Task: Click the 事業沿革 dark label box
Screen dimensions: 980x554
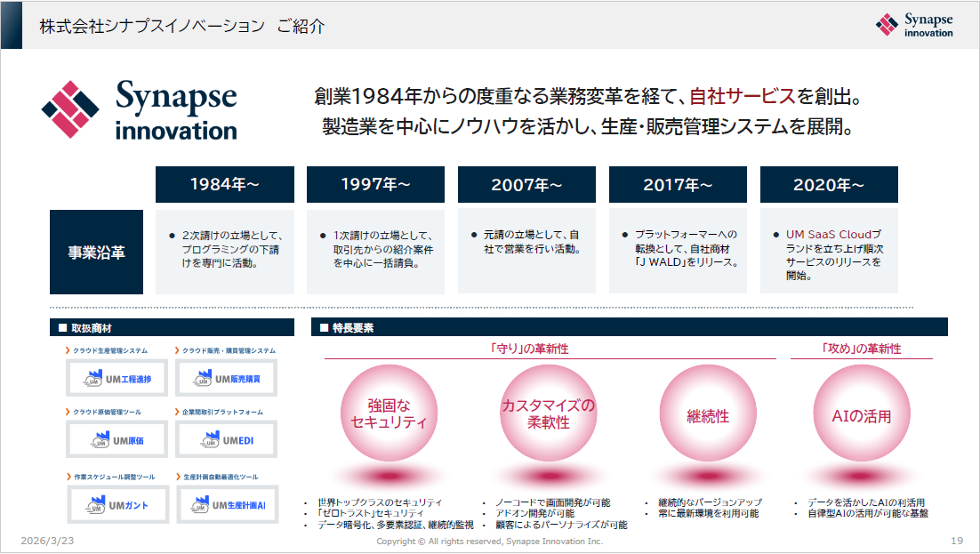Action: (96, 252)
